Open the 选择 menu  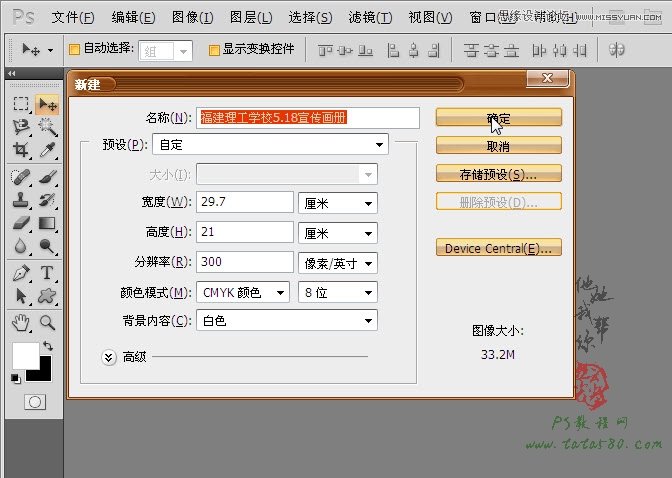coord(310,17)
